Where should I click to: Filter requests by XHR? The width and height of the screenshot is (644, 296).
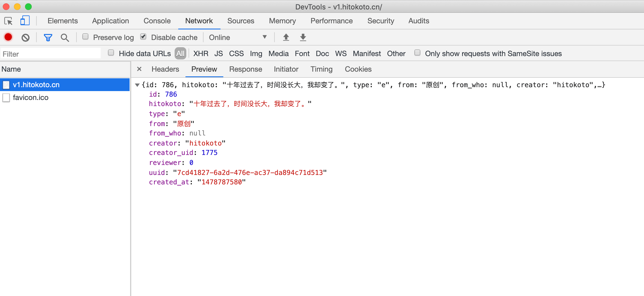[x=201, y=53]
